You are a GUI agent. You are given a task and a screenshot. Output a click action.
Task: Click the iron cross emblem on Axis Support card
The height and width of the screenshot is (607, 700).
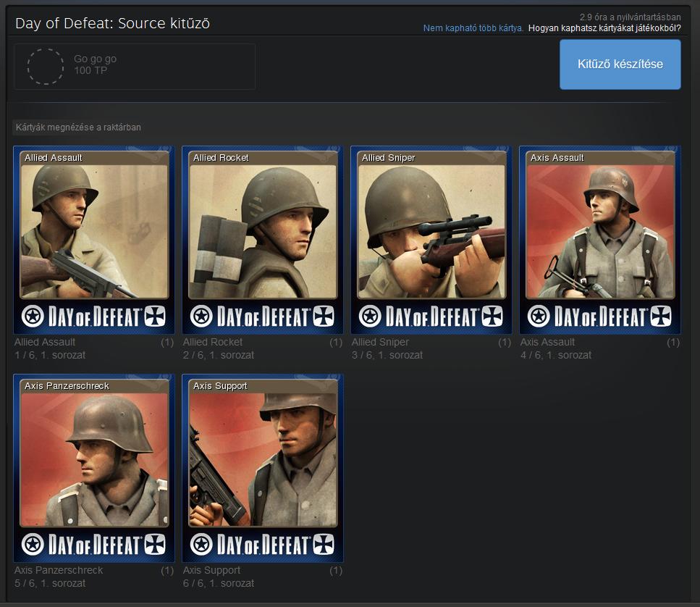coord(324,545)
